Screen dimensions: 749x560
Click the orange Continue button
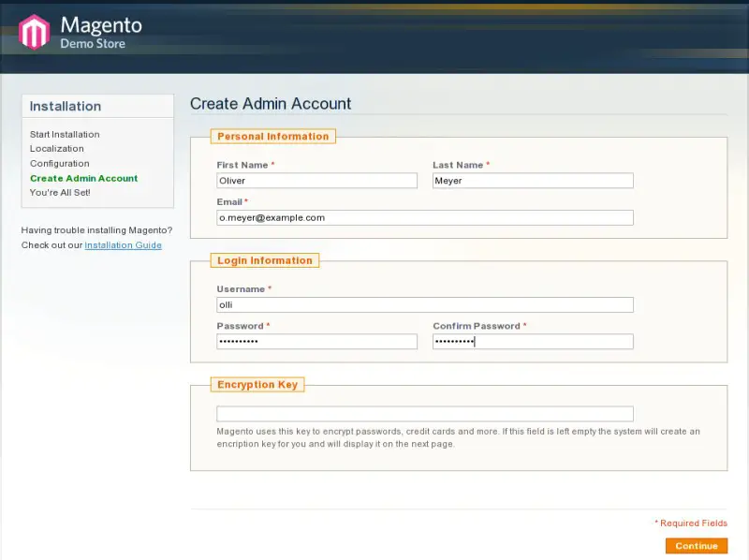[x=697, y=546]
